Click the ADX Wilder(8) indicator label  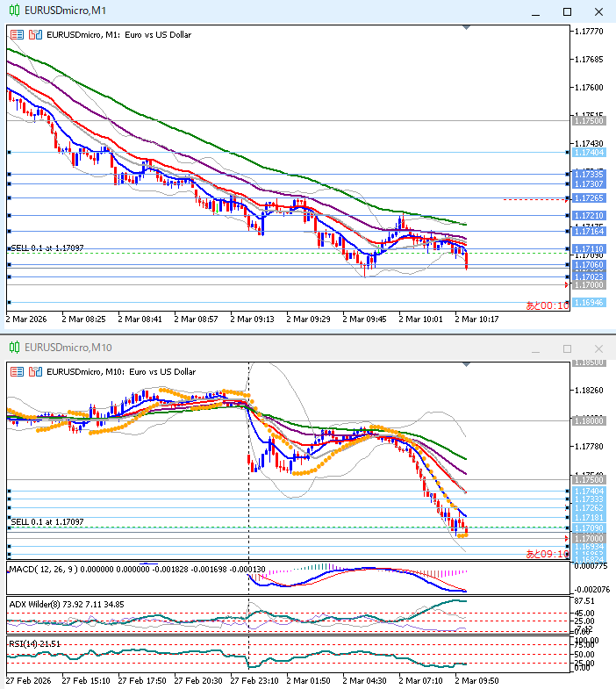pos(35,603)
